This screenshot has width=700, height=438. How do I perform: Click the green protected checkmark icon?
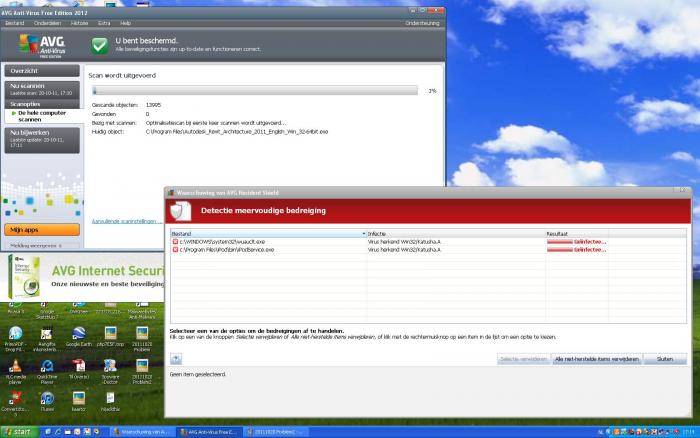click(100, 46)
